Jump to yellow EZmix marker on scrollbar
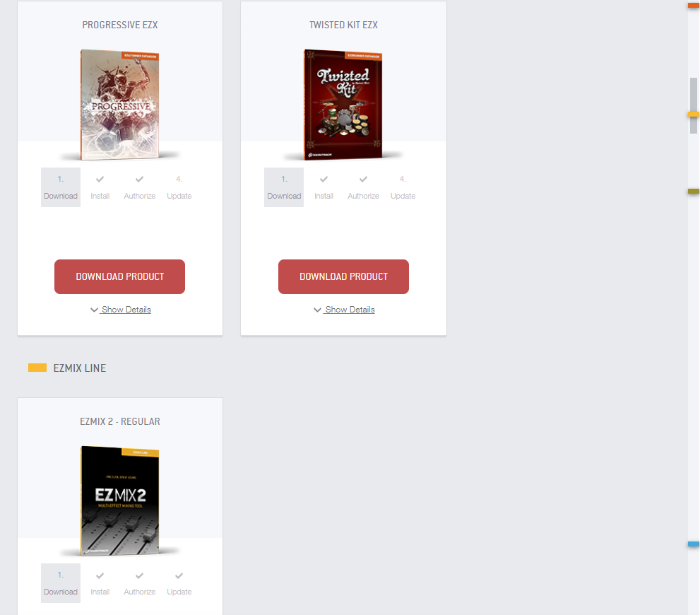This screenshot has height=615, width=700. [694, 115]
